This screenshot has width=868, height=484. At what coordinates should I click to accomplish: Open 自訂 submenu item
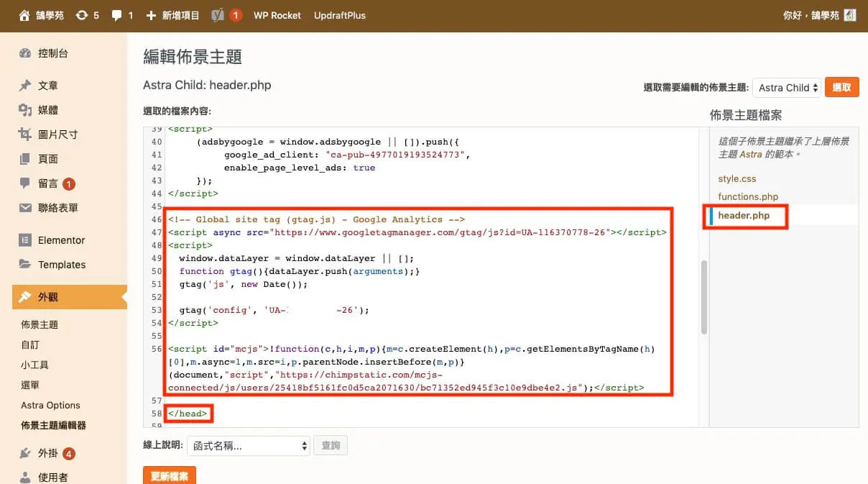(30, 344)
